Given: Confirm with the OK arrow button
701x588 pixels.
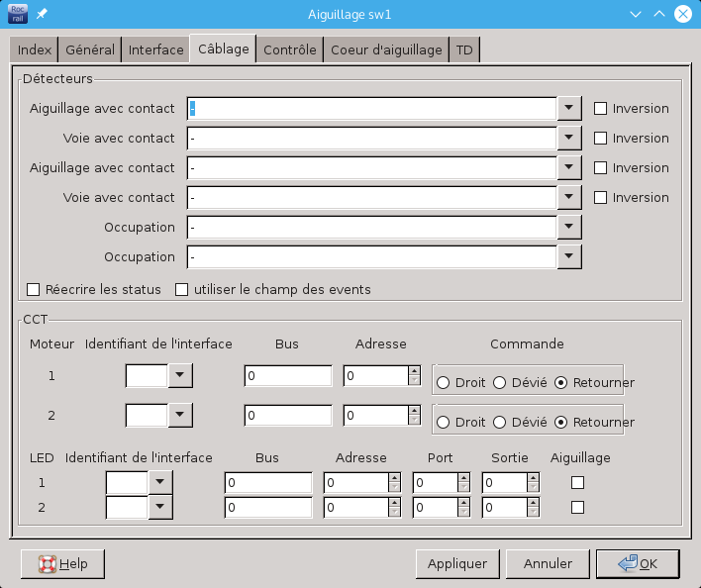Looking at the screenshot, I should pyautogui.click(x=637, y=563).
